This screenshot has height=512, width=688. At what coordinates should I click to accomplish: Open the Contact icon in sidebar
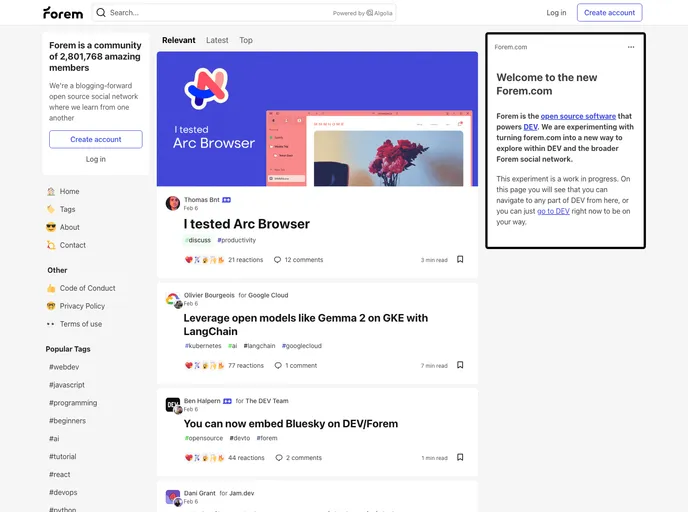coord(51,245)
